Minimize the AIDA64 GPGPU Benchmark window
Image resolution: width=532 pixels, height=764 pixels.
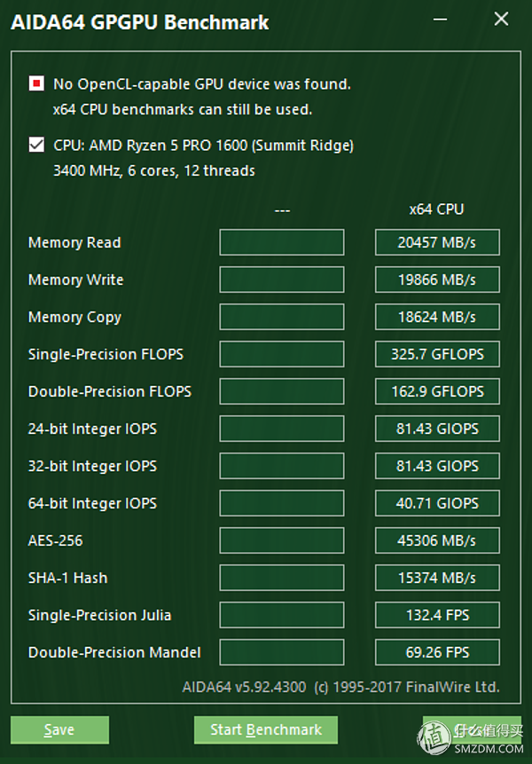point(440,20)
